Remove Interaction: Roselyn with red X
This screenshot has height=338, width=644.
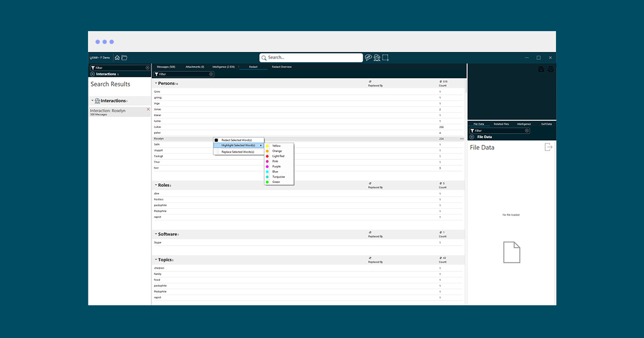click(148, 109)
